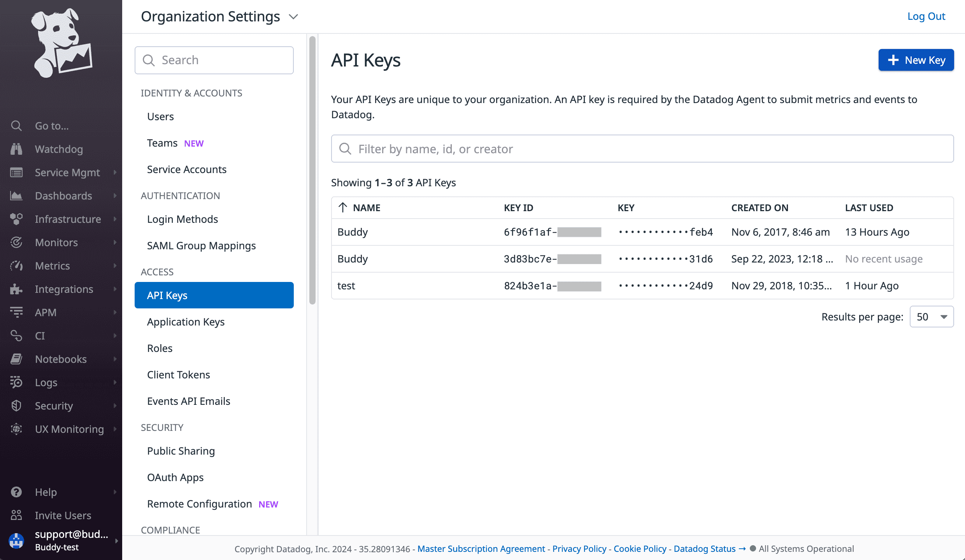Expand the Results per page dropdown
Image resolution: width=965 pixels, height=560 pixels.
click(932, 316)
